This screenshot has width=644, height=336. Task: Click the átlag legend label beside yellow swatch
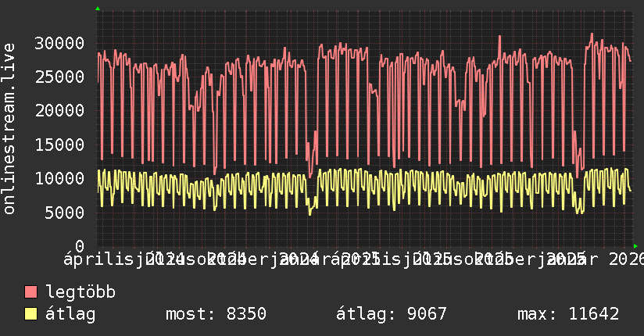pos(70,314)
